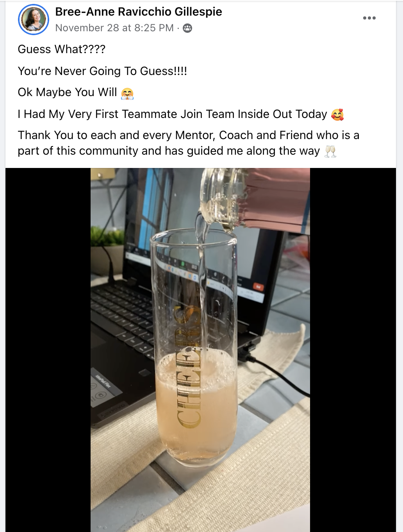This screenshot has height=532, width=403.
Task: Click the "Guess What????" text line
Action: pos(62,49)
